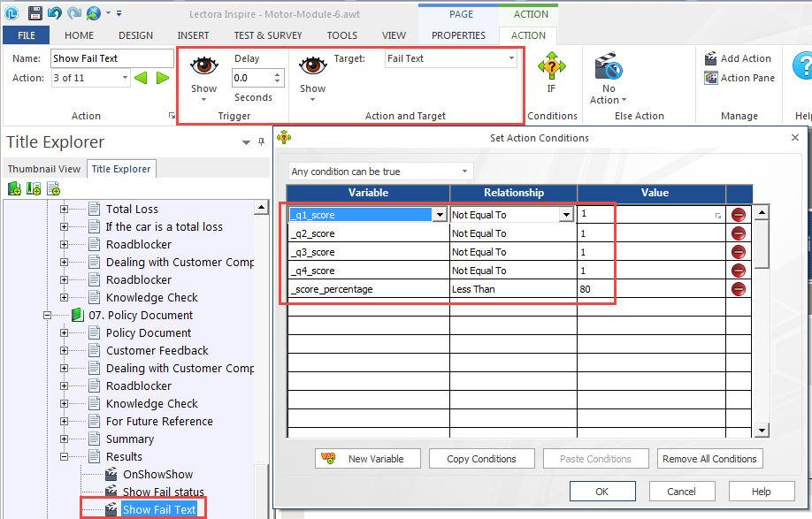The width and height of the screenshot is (812, 519).
Task: Switch to the HOME ribbon tab
Action: (x=80, y=35)
